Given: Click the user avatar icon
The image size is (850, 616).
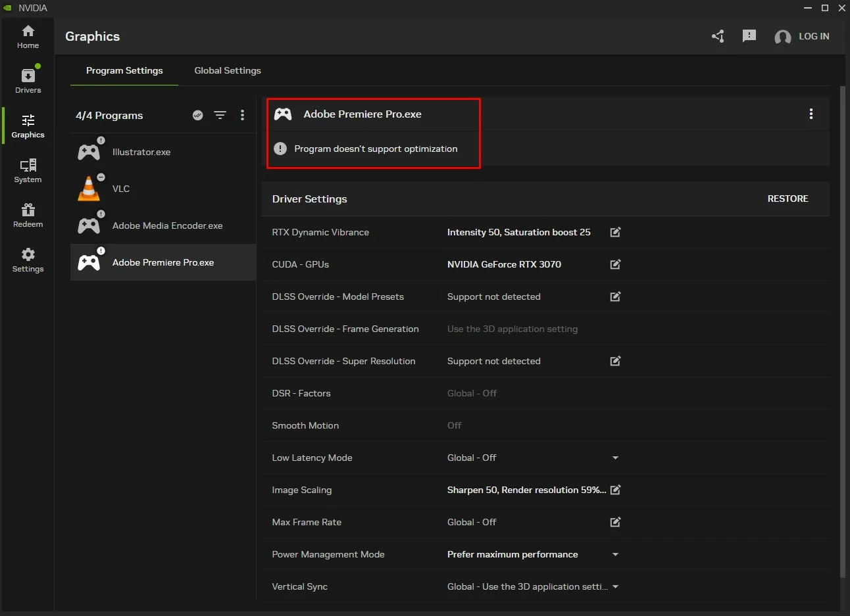Looking at the screenshot, I should click(x=783, y=37).
